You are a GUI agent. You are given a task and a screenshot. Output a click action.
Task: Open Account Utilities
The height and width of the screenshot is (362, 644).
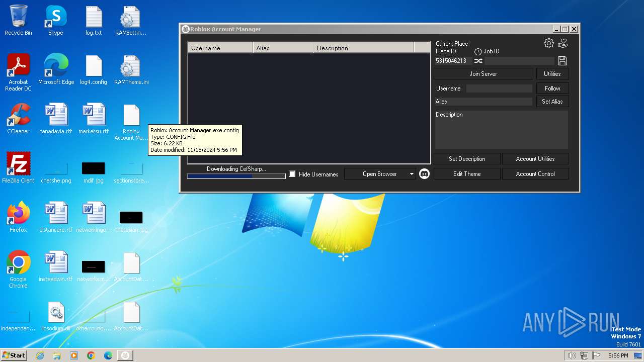pos(535,159)
